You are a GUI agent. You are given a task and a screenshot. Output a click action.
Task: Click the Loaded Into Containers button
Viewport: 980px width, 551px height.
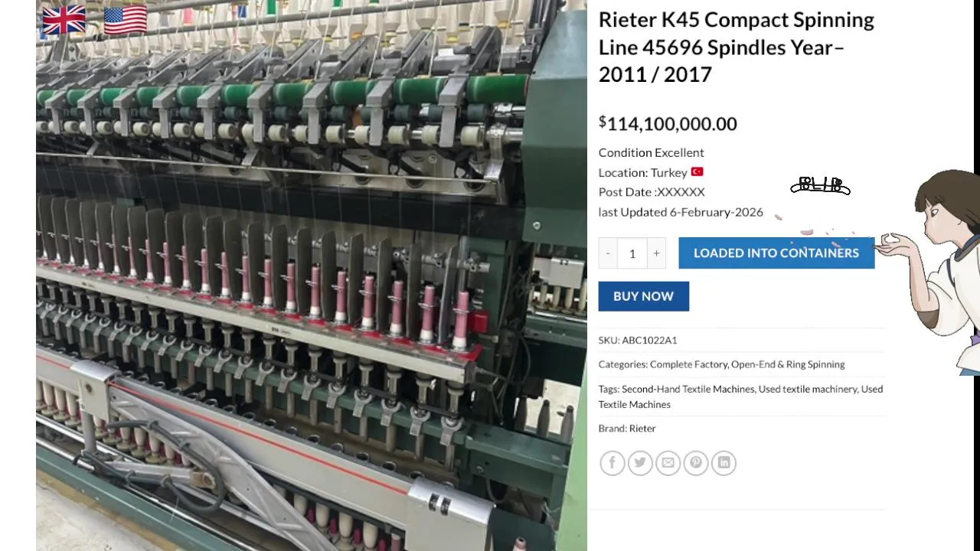coord(776,253)
